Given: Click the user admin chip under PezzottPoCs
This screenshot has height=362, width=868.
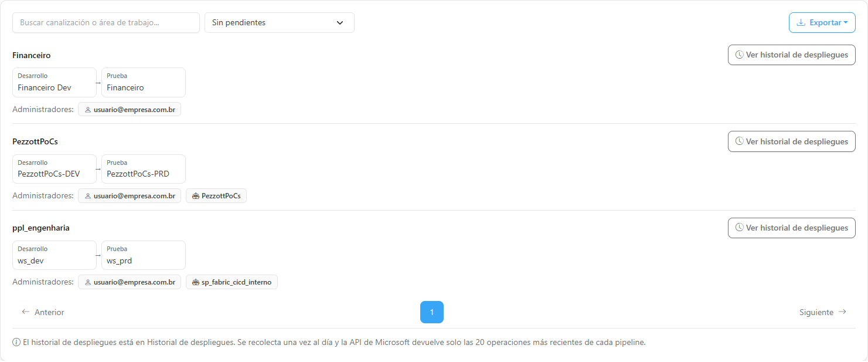Looking at the screenshot, I should click(130, 196).
